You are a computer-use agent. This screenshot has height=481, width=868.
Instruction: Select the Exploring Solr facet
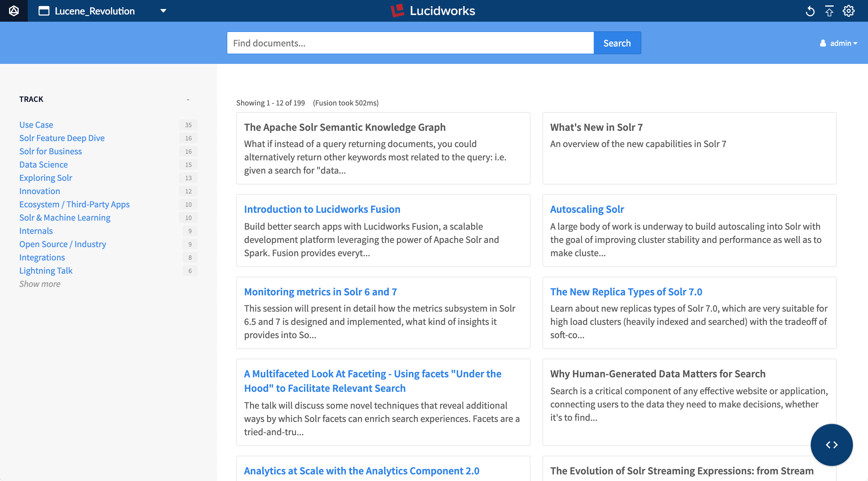[46, 178]
